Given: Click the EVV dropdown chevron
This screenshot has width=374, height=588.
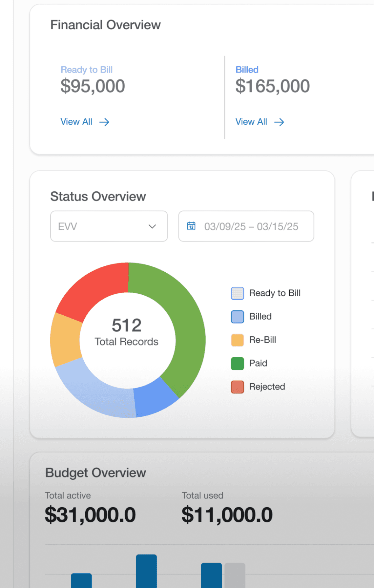Looking at the screenshot, I should click(152, 226).
